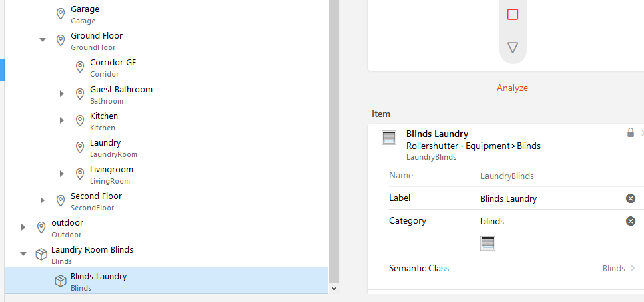Collapse the Ground Floor tree node
The image size is (644, 302).
coord(43,40)
